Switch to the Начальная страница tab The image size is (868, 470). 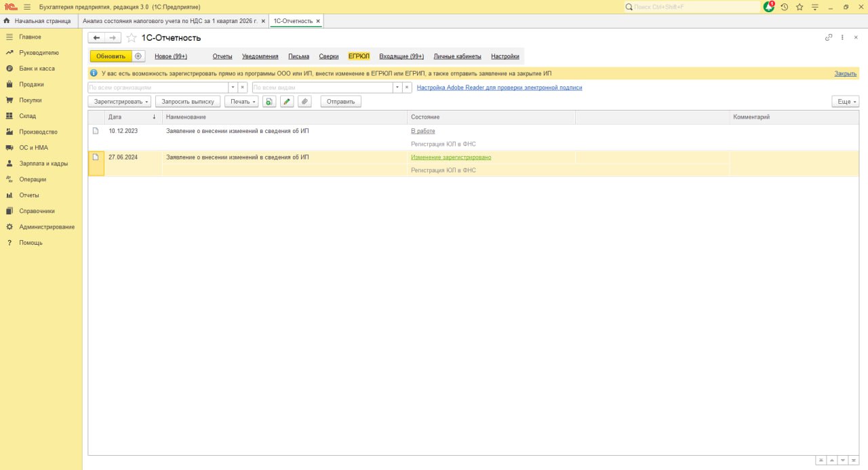41,21
